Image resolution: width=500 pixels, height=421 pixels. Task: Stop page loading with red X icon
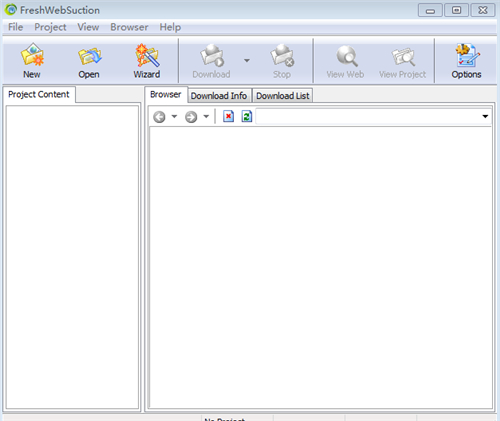pos(228,116)
